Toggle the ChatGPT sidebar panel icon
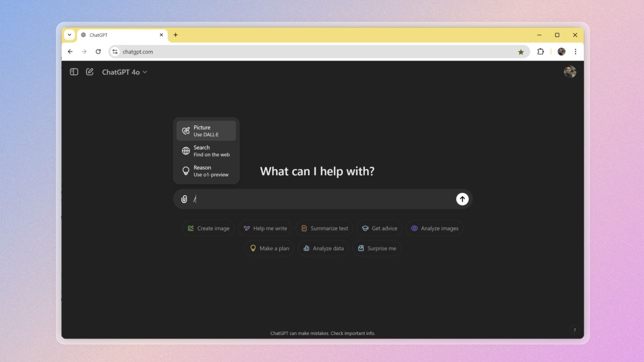This screenshot has height=362, width=644. 74,72
